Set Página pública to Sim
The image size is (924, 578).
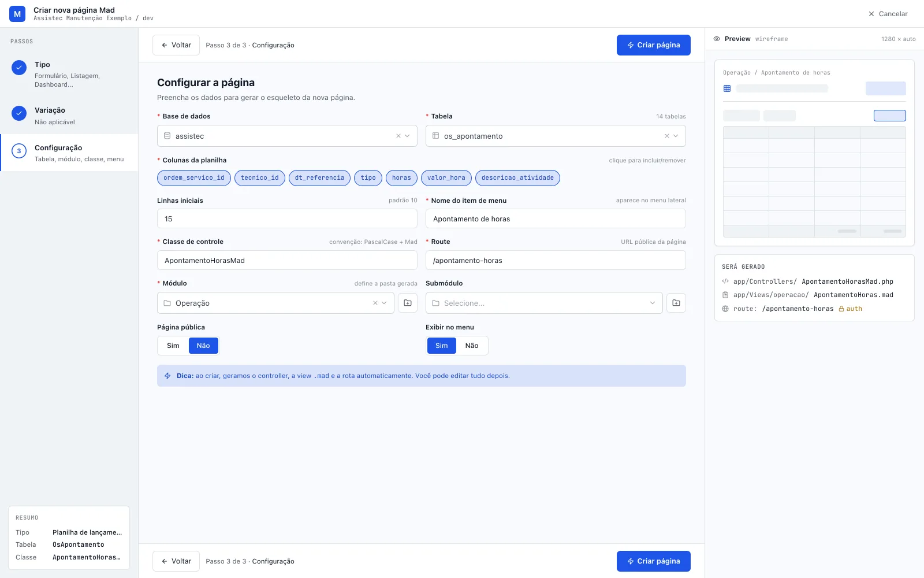[173, 346]
